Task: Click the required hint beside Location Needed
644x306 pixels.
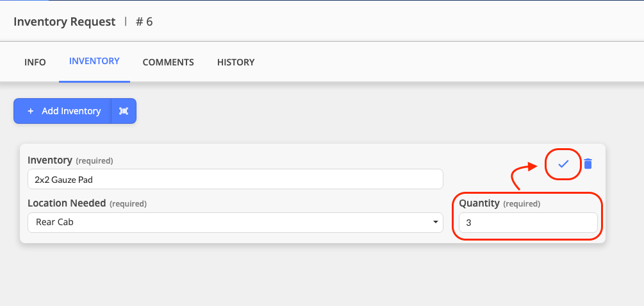Action: [x=128, y=204]
